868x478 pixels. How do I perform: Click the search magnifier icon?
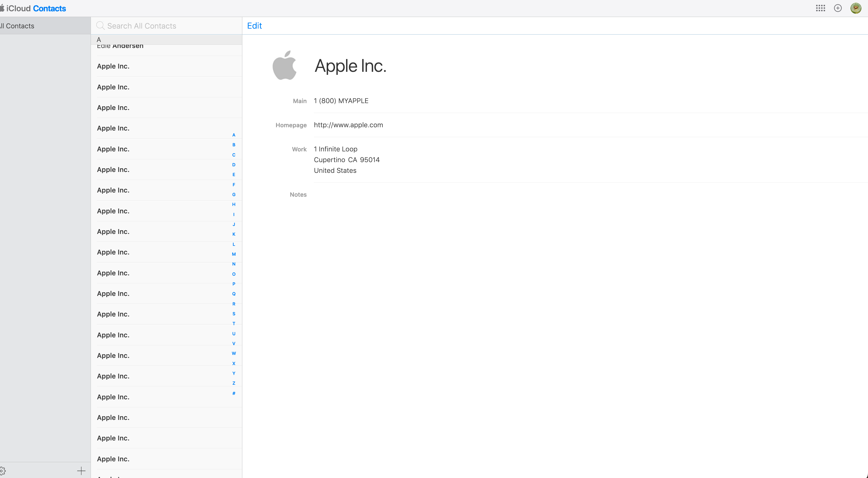[100, 26]
